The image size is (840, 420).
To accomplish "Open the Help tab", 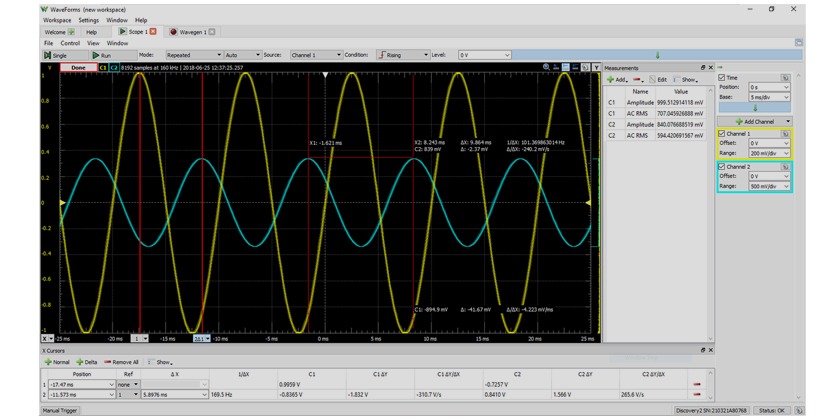I will (x=92, y=32).
